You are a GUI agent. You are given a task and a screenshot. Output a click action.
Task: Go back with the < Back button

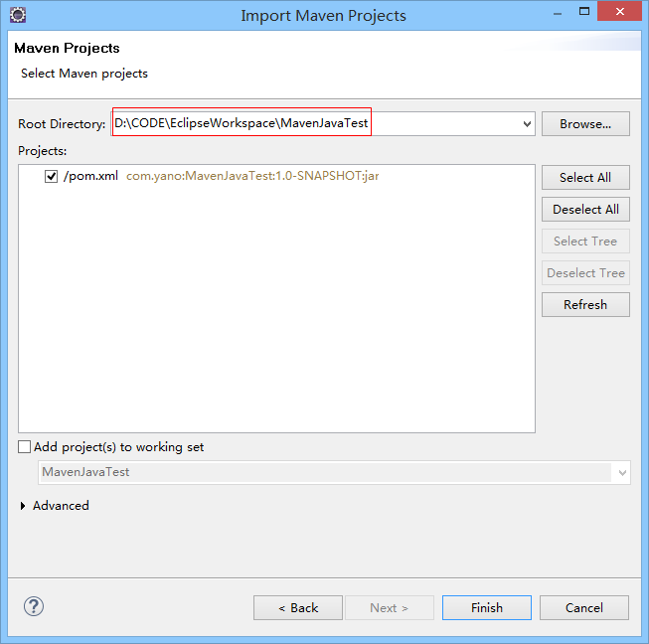(298, 608)
